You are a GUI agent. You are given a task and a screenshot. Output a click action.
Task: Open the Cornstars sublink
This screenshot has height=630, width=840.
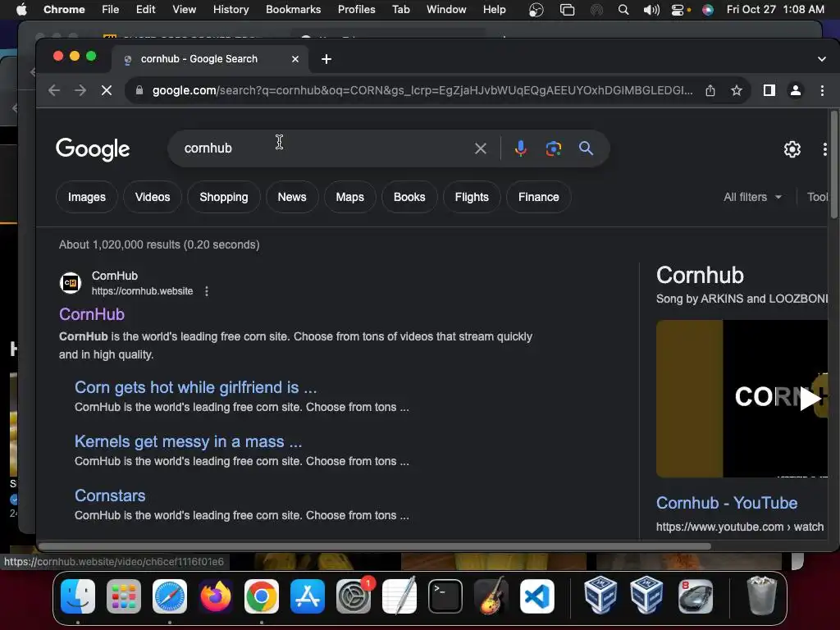(110, 495)
